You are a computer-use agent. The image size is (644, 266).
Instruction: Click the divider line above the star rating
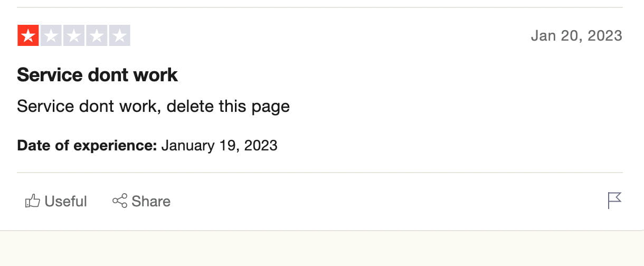click(x=320, y=7)
